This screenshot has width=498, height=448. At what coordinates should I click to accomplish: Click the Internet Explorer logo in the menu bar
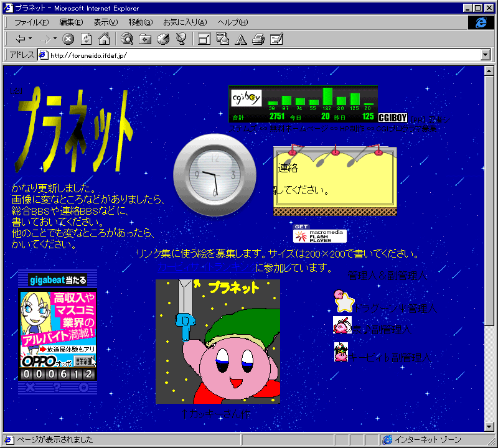481,22
